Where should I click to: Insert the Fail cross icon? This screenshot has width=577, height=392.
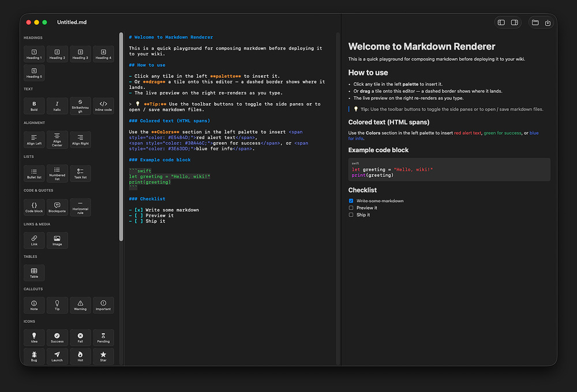point(80,338)
